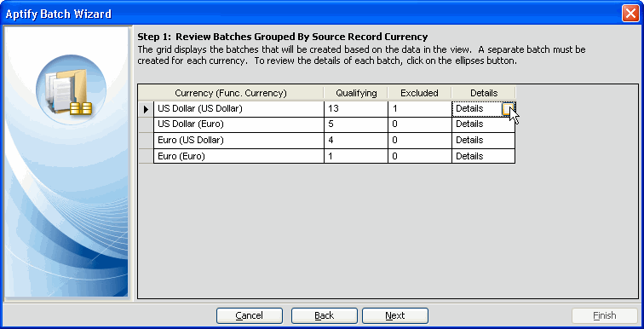Screen dimensions: 644x329
Task: Click the Qualifying column header
Action: [x=356, y=93]
